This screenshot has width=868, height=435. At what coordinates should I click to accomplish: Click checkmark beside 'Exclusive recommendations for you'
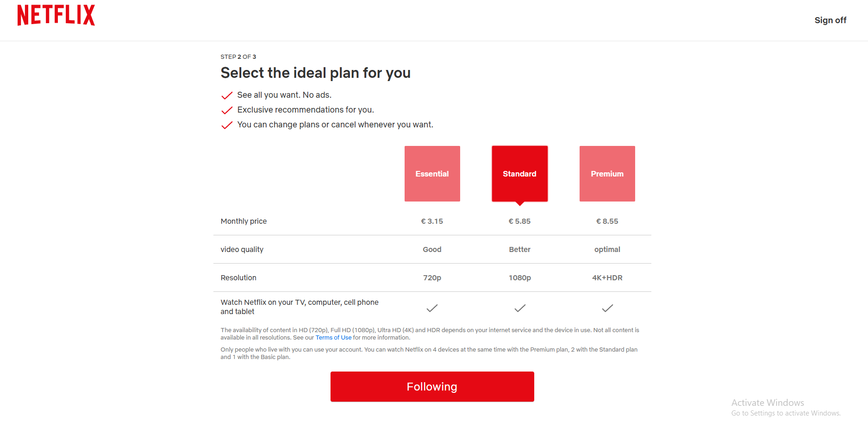click(227, 110)
